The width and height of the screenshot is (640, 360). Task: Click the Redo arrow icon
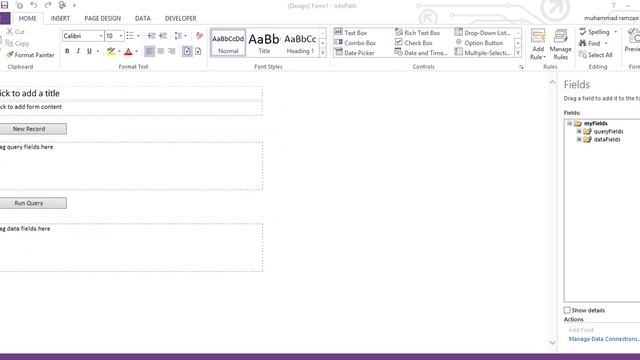[48, 5]
